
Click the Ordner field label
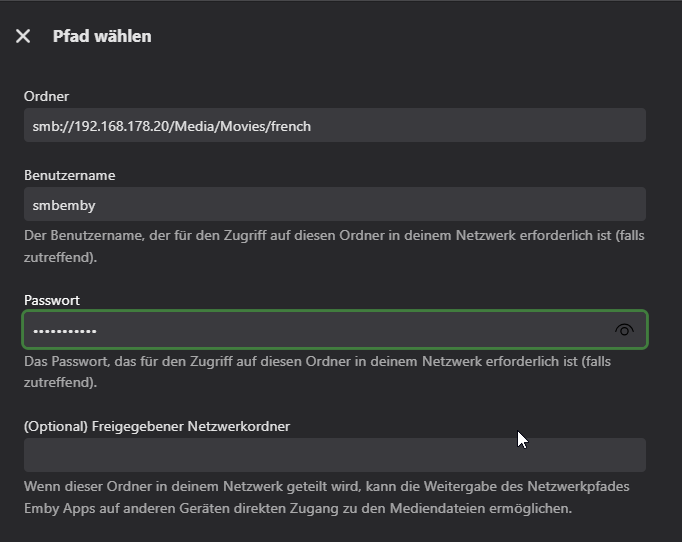point(45,96)
